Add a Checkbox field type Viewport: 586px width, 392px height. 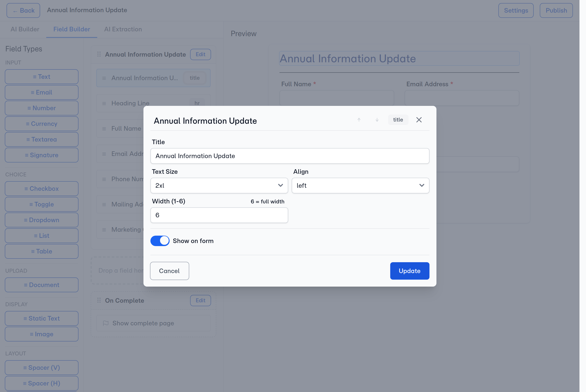coord(42,189)
